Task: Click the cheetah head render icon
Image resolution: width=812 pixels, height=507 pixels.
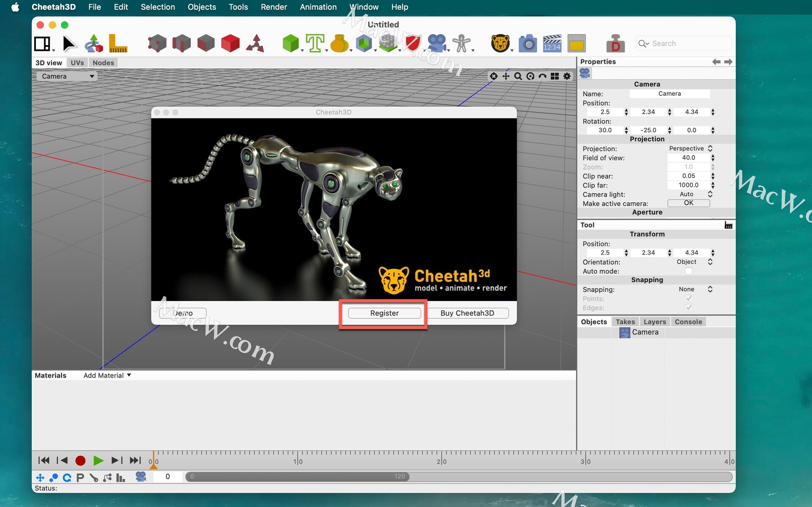Action: tap(500, 44)
